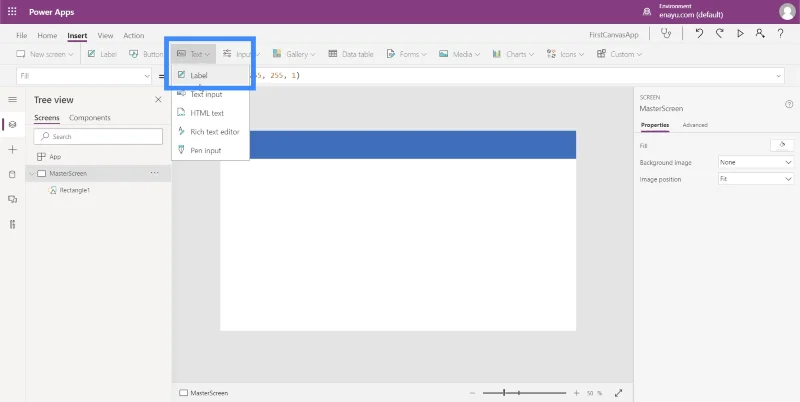This screenshot has height=402, width=800.
Task: Expand the formula bar chevron
Action: click(x=779, y=76)
